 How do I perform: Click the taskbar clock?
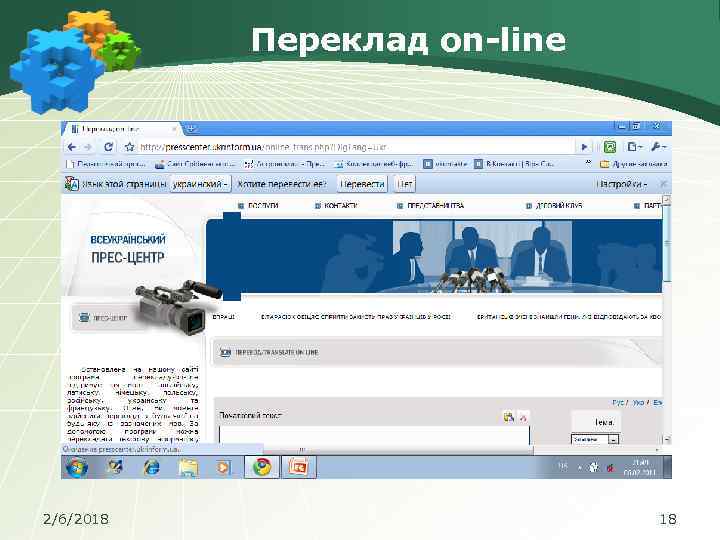640,467
